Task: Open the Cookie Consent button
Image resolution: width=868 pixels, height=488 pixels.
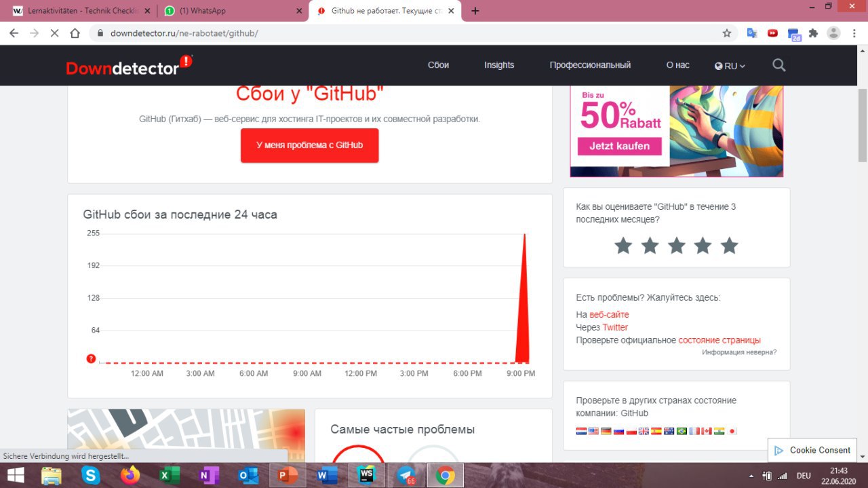Action: coord(812,450)
